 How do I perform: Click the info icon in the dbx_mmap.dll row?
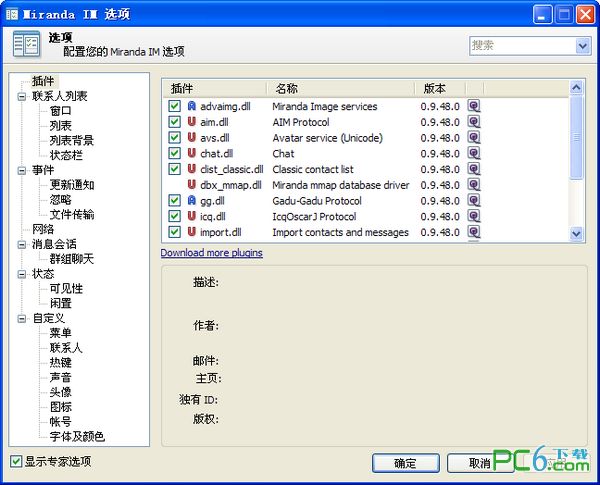(x=474, y=185)
